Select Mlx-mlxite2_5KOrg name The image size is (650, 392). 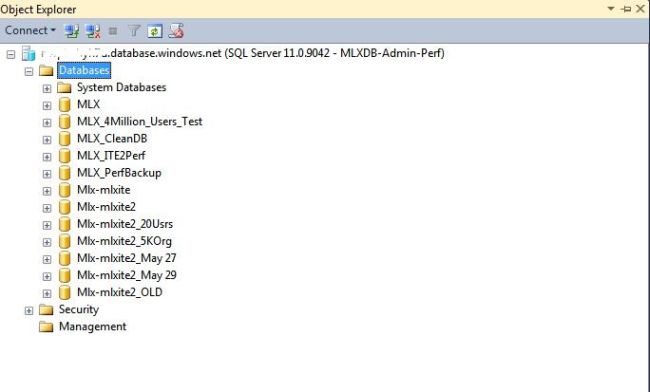124,241
